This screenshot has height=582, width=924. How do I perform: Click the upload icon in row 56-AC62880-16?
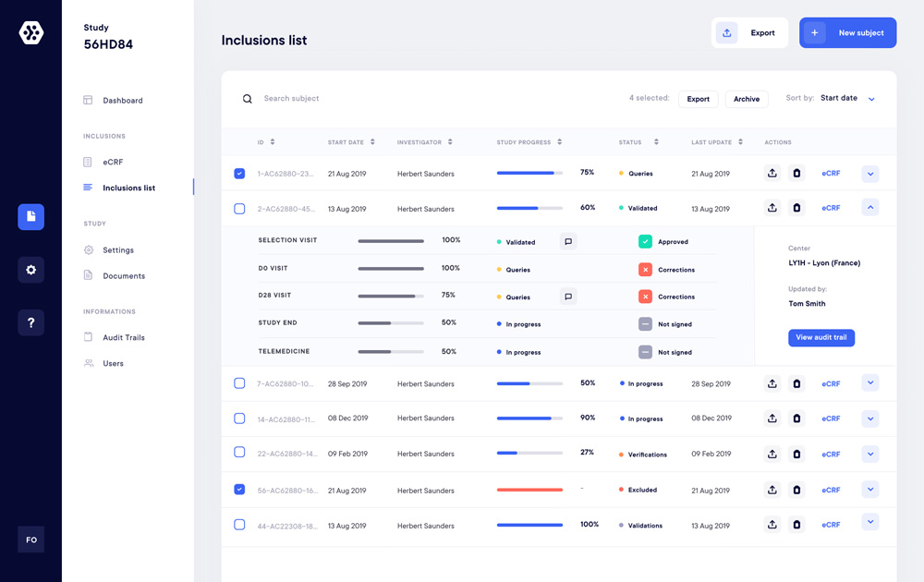(772, 491)
